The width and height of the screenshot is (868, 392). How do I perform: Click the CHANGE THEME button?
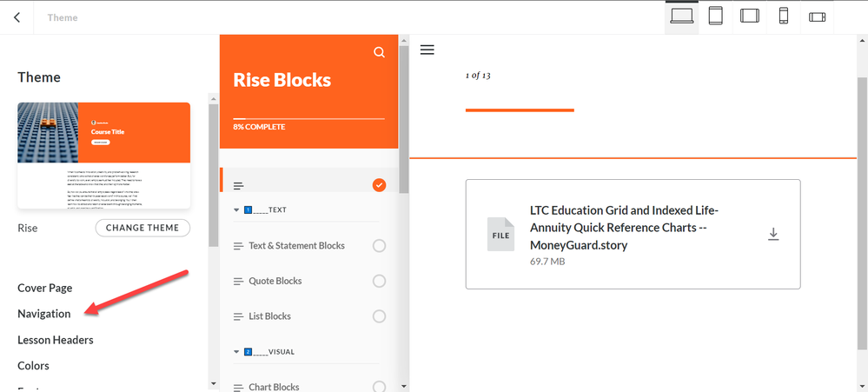pos(142,228)
